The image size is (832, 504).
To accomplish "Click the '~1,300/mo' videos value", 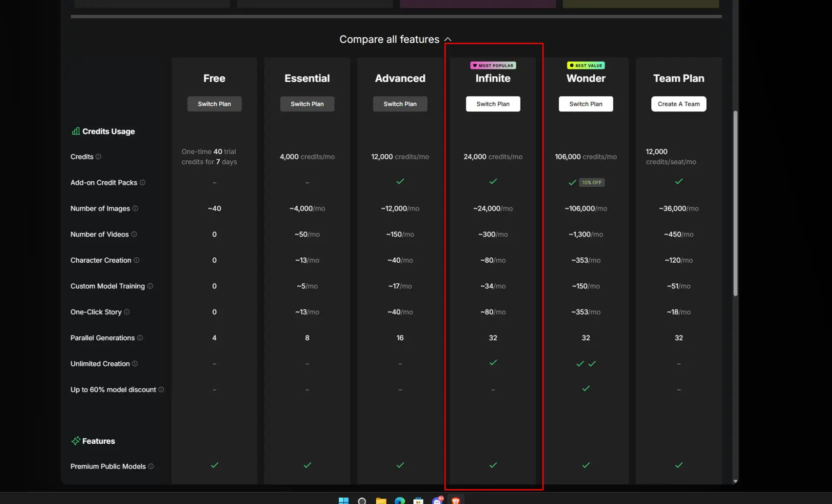I will click(x=585, y=234).
